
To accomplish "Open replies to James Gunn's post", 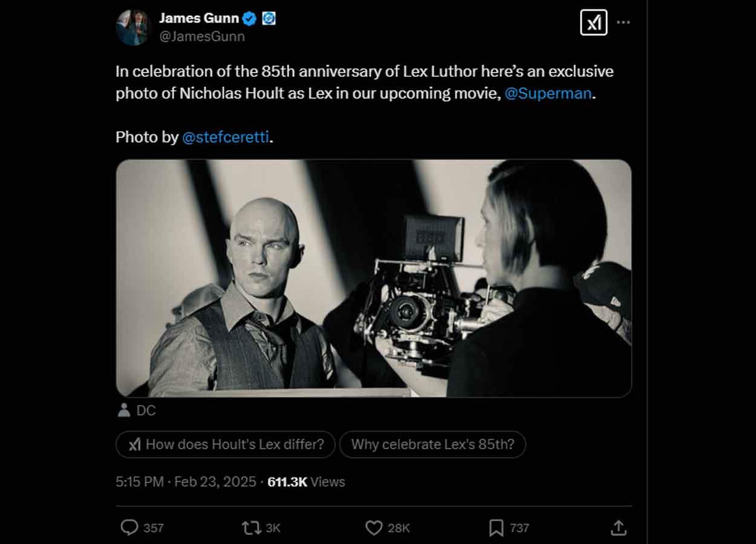I will [x=129, y=528].
